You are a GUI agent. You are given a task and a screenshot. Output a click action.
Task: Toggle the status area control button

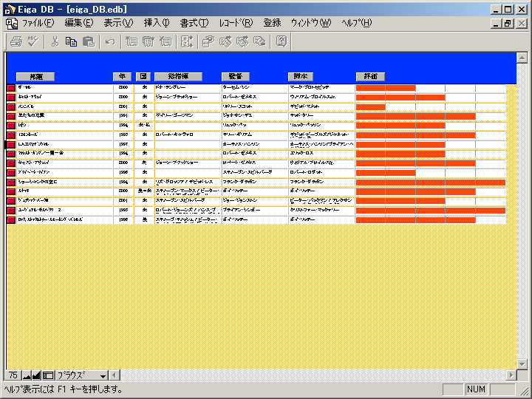coord(48,375)
